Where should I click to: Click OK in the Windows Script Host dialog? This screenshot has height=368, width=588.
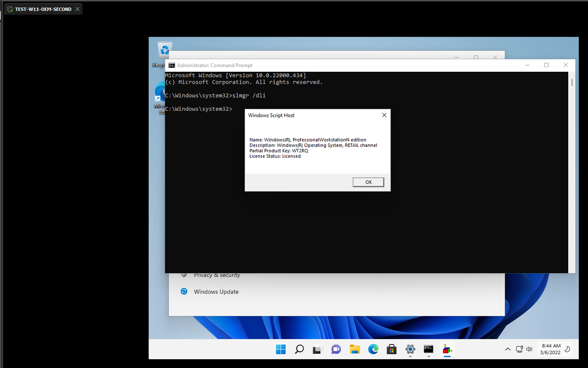(x=368, y=182)
